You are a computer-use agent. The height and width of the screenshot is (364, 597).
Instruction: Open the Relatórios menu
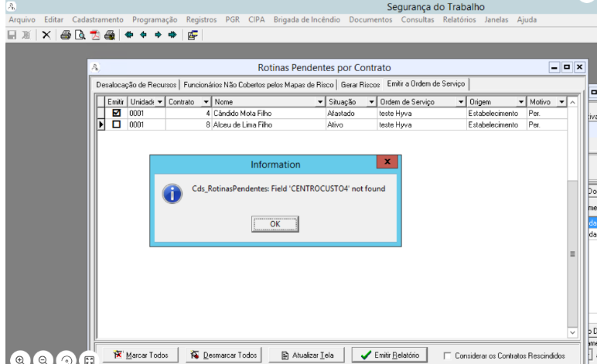[459, 19]
